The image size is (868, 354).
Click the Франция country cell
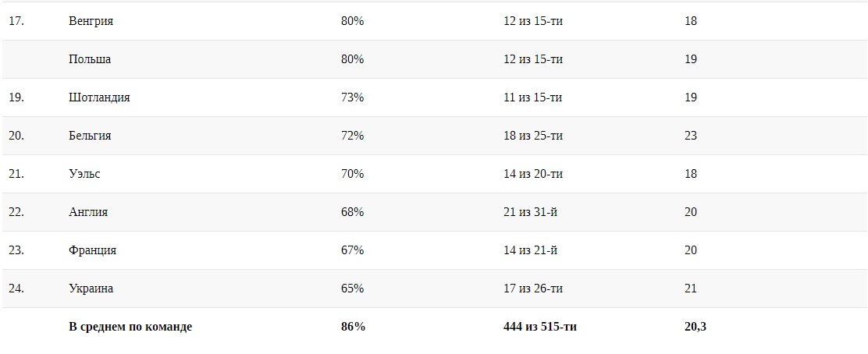(92, 250)
